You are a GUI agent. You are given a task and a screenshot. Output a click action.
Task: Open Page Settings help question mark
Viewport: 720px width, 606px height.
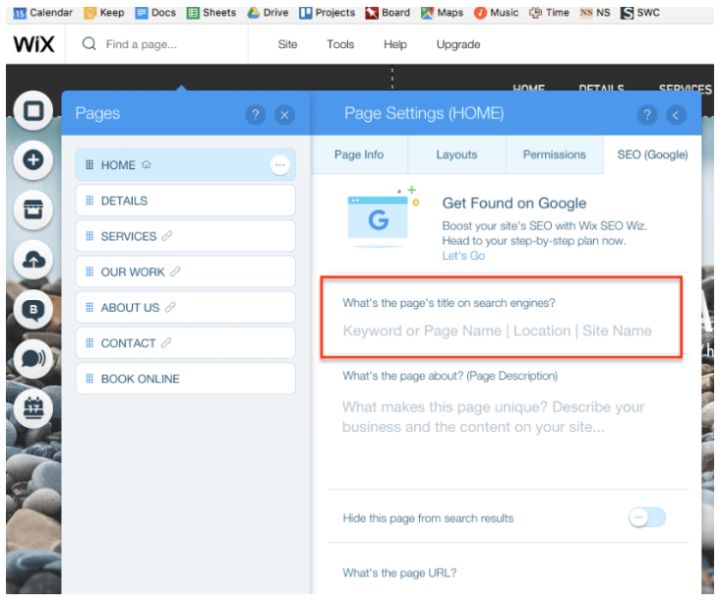[x=647, y=114]
